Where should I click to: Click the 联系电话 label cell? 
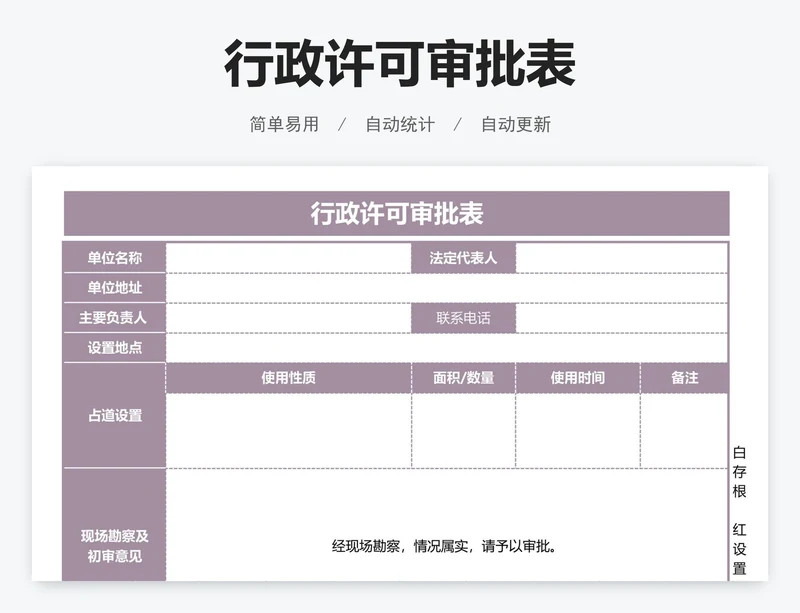click(x=463, y=318)
